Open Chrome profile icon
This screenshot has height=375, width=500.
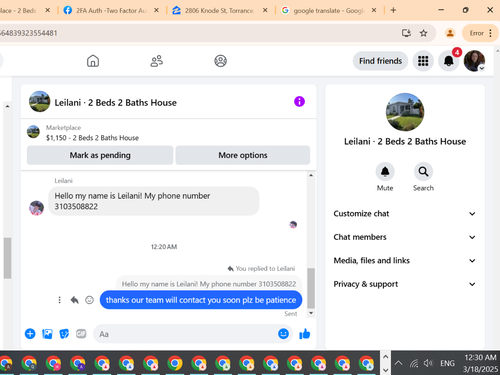click(450, 33)
